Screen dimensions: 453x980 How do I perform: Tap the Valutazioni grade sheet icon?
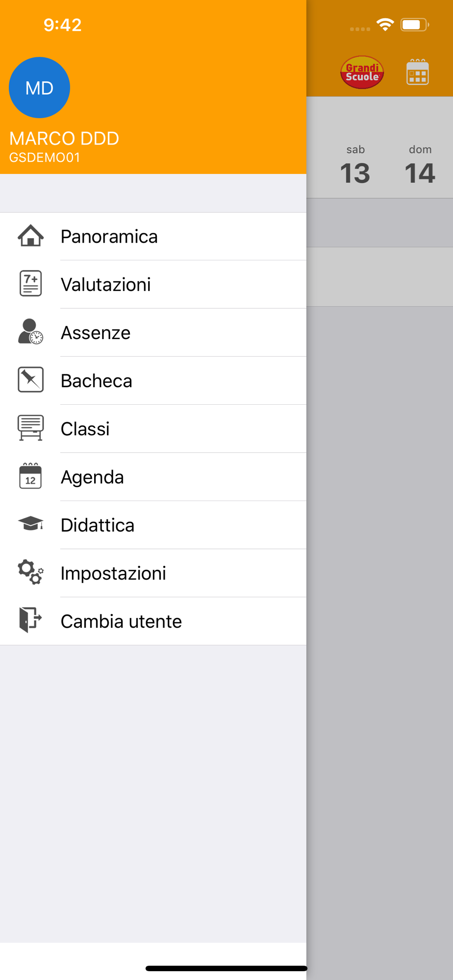pos(30,283)
